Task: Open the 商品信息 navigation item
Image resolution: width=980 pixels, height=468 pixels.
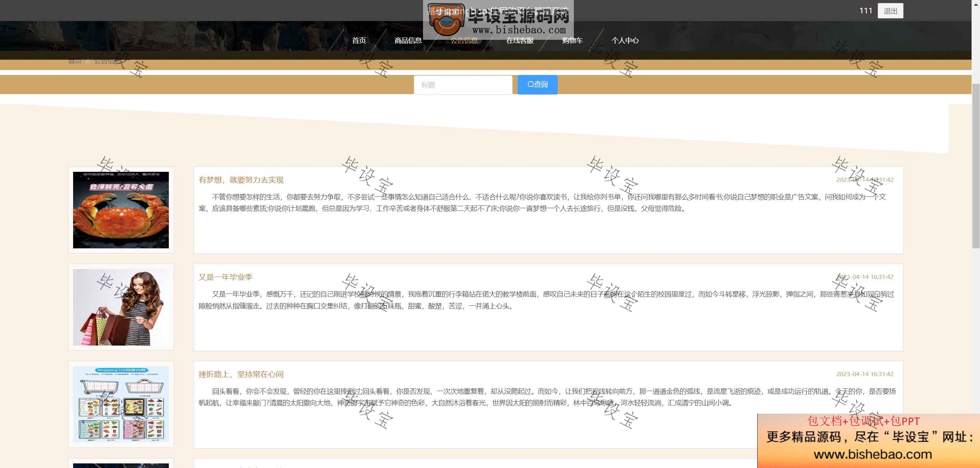Action: (x=408, y=41)
